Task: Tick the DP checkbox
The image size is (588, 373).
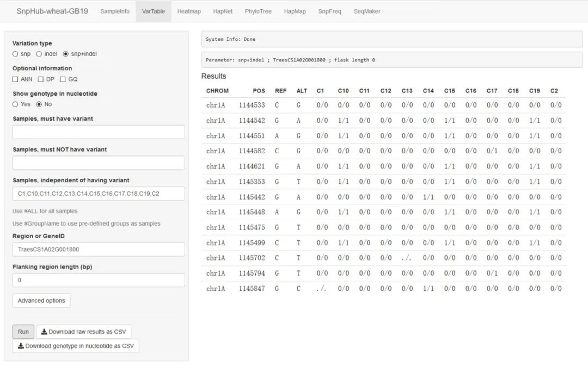Action: click(41, 79)
